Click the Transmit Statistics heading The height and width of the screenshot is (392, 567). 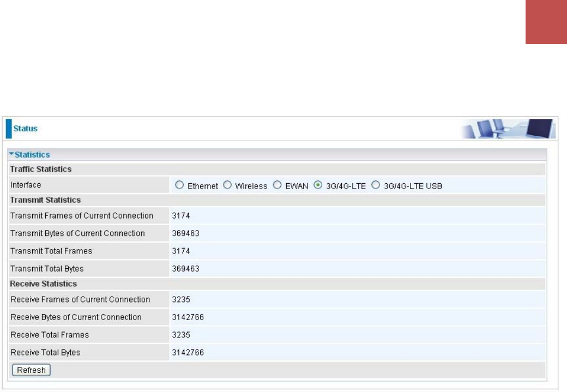coord(46,200)
